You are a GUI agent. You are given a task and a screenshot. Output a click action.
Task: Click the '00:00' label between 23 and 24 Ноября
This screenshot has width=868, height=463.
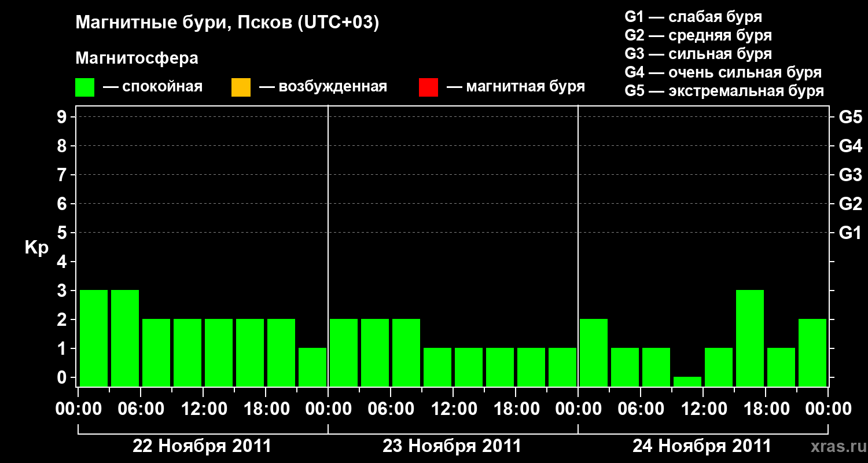coord(578,409)
